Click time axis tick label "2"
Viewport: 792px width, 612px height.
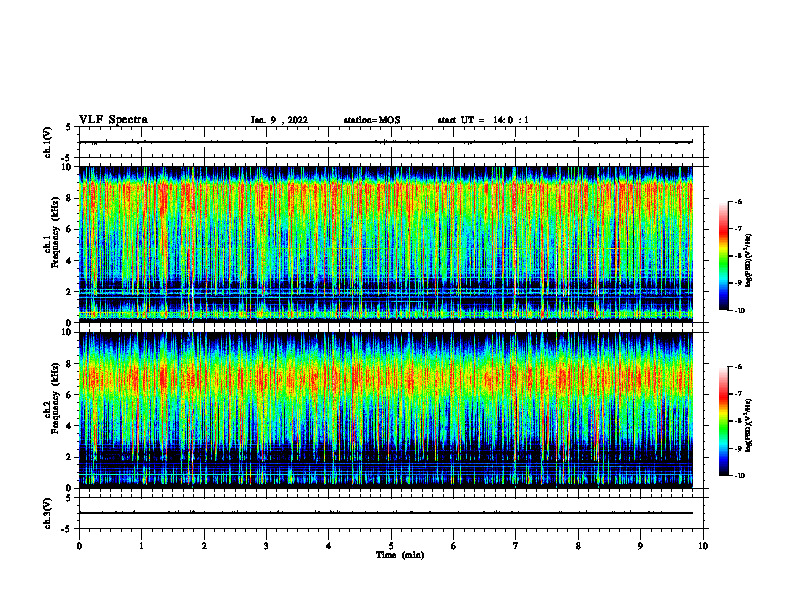coord(204,546)
